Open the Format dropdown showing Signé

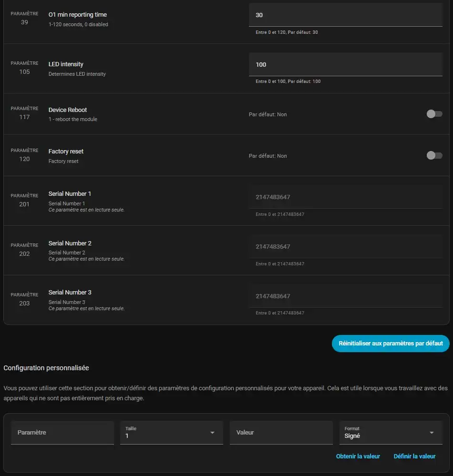pyautogui.click(x=390, y=433)
